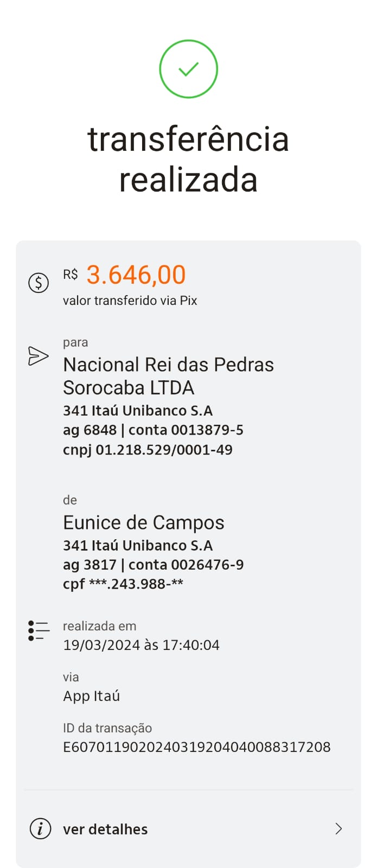Select the send arrow icon next to recipient
The image size is (377, 868).
tap(38, 356)
